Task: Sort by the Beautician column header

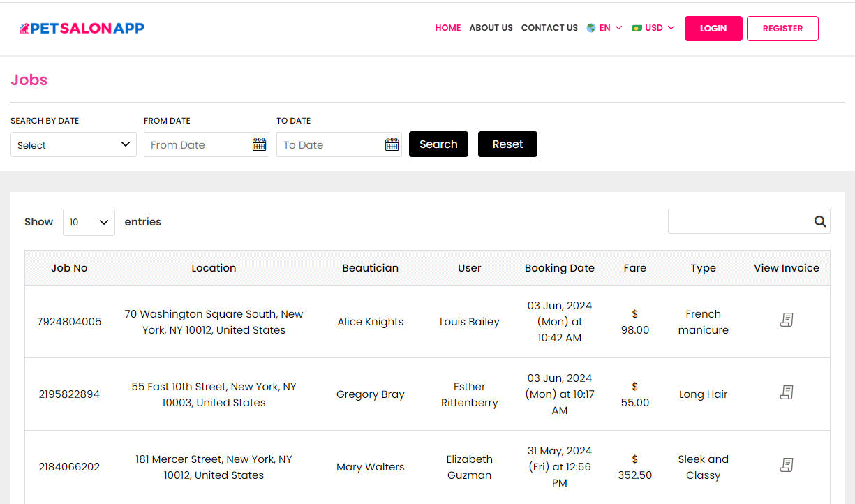Action: tap(370, 268)
